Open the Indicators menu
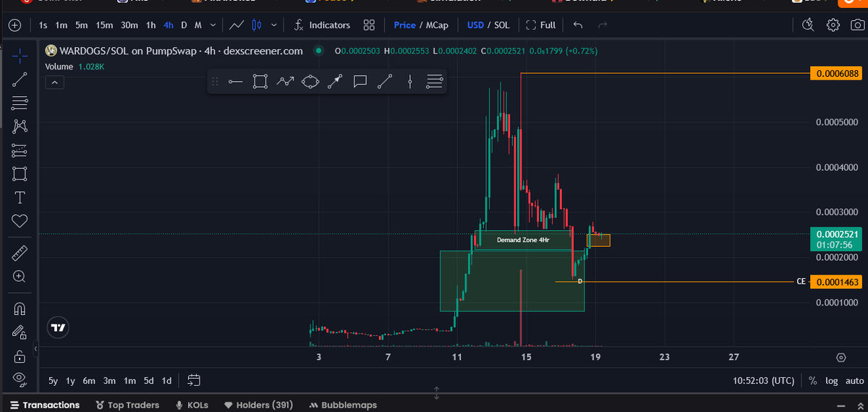This screenshot has width=868, height=412. (322, 25)
